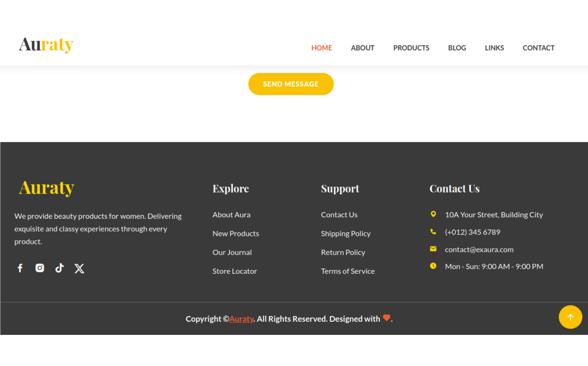Click the contact@exaura.com email address
This screenshot has width=588, height=366.
coord(479,249)
